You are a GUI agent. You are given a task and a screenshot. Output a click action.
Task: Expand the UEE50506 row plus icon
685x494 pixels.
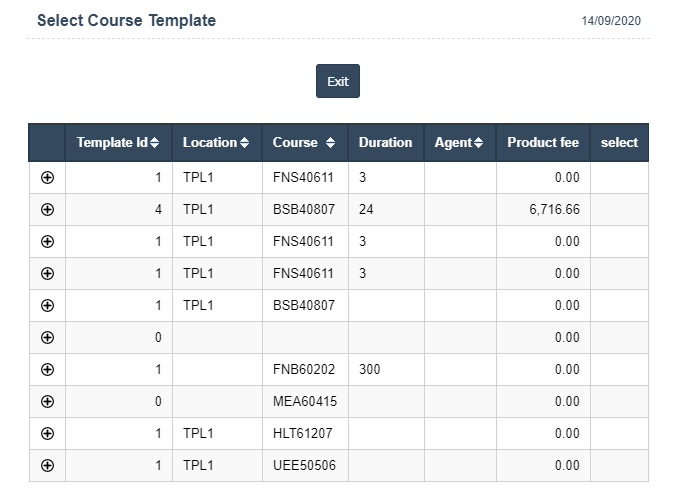click(x=47, y=465)
